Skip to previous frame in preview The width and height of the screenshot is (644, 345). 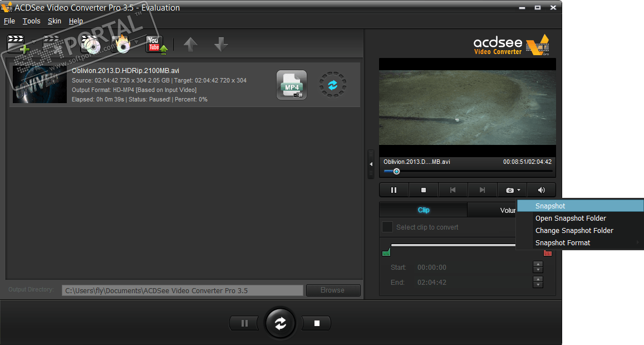pyautogui.click(x=453, y=190)
